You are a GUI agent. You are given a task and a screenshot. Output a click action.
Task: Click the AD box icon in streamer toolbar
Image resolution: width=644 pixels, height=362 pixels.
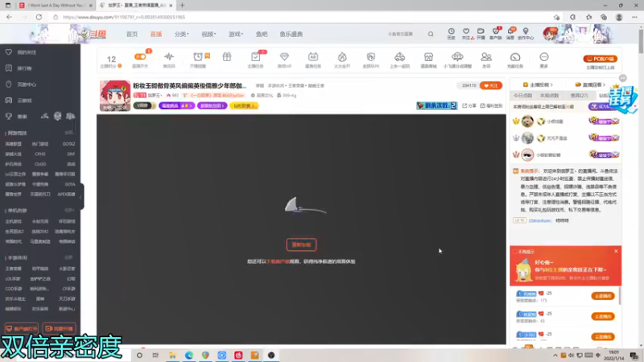point(313,56)
